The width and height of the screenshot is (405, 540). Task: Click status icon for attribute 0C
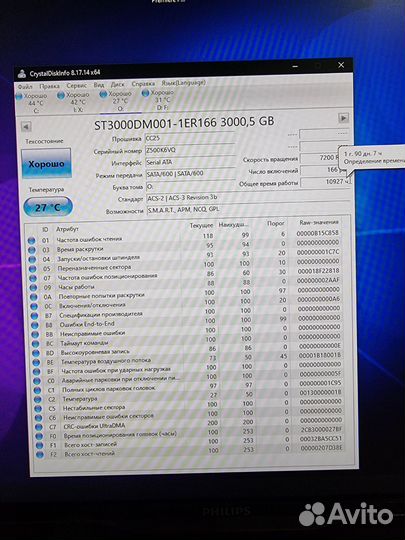(34, 306)
